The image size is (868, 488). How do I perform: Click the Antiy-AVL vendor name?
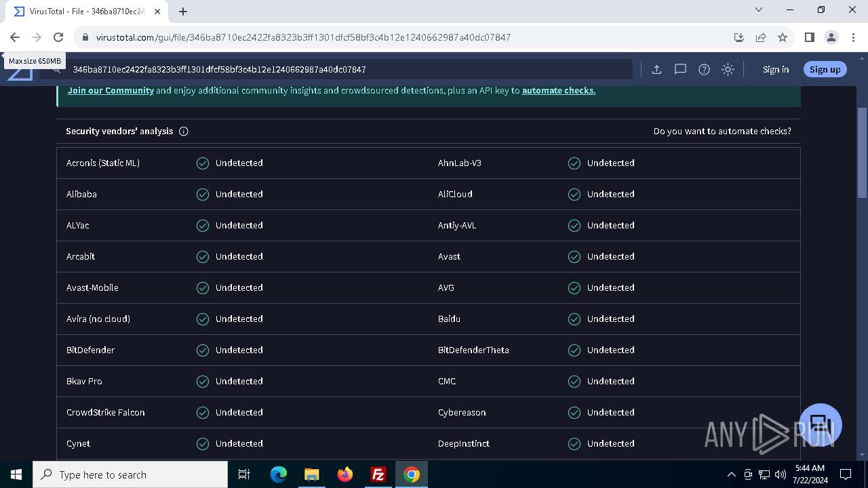457,225
